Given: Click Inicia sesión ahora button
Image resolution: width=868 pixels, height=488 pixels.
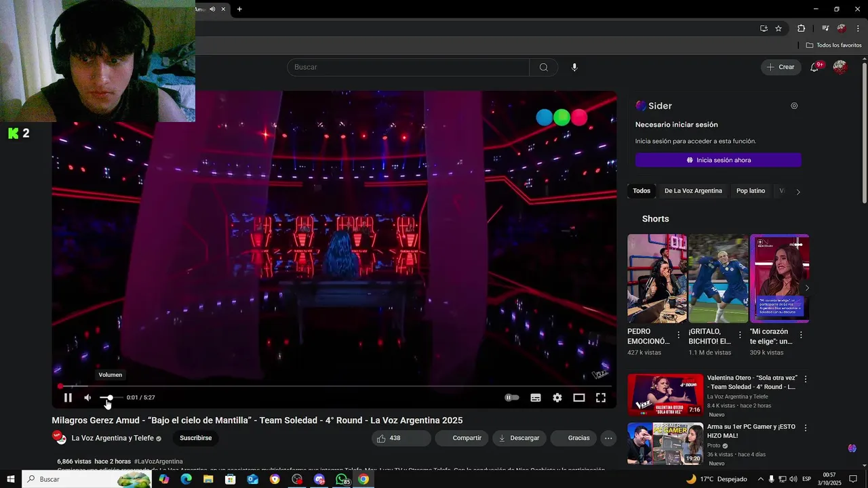Looking at the screenshot, I should (x=718, y=160).
